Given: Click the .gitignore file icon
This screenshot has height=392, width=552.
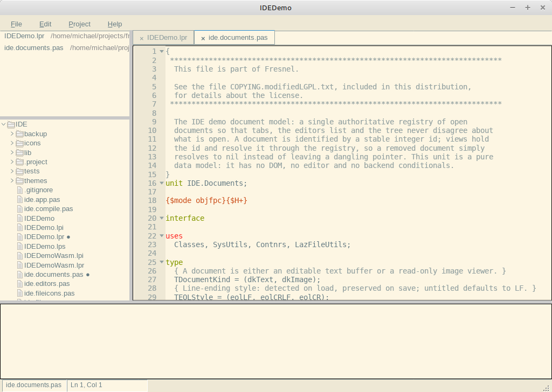Looking at the screenshot, I should [x=20, y=190].
